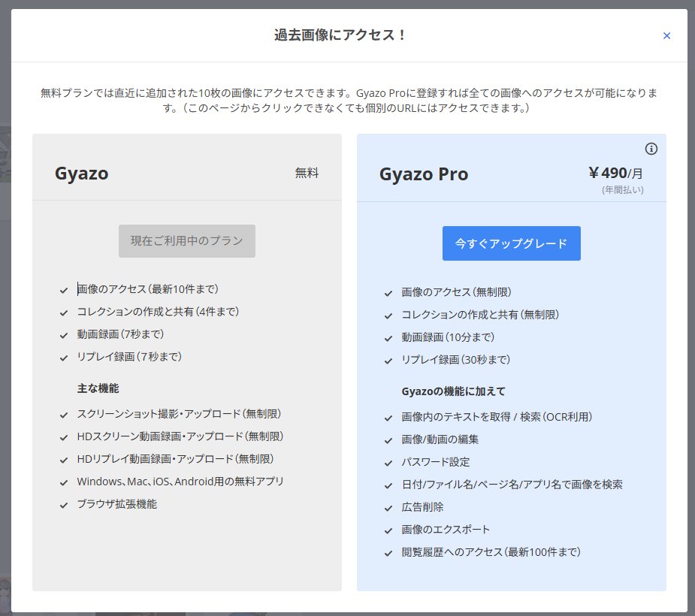Click the 今すぐアップグレード button
695x616 pixels.
511,243
